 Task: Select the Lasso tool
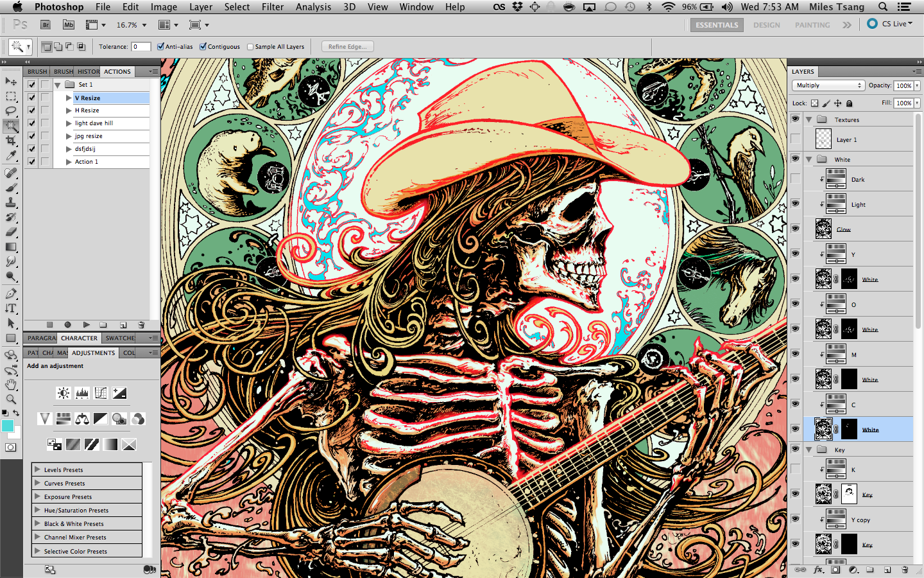[11, 111]
